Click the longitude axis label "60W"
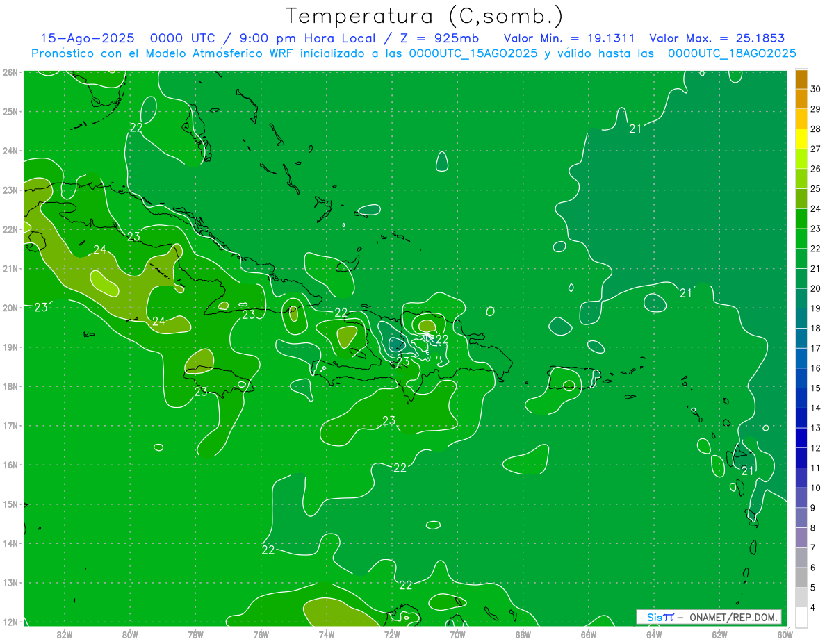Image resolution: width=834 pixels, height=644 pixels. tap(785, 634)
